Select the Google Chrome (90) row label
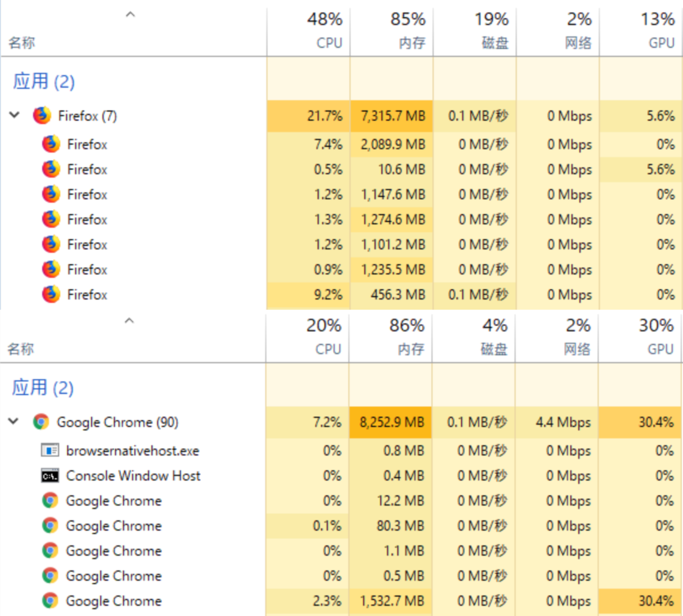 pos(118,422)
